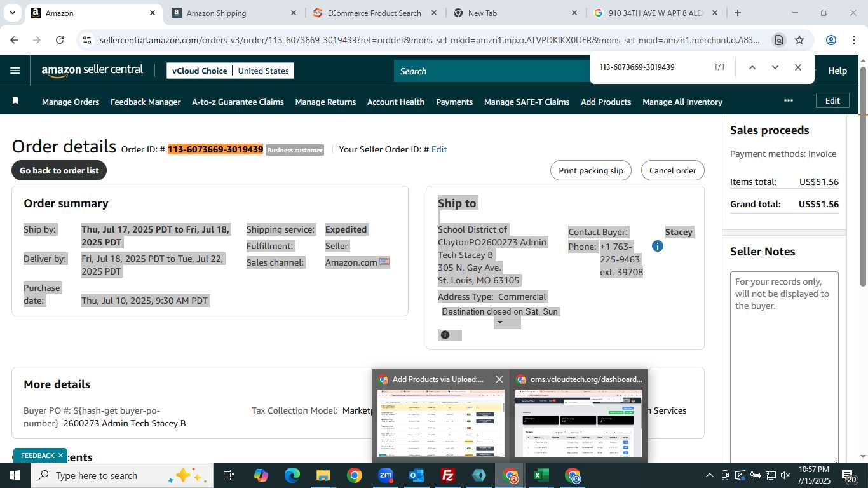Open Windows Start menu
Image resolution: width=868 pixels, height=488 pixels.
click(15, 475)
